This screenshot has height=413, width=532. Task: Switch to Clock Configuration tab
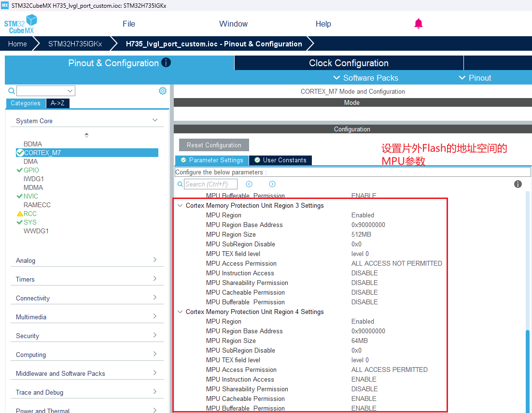[349, 63]
